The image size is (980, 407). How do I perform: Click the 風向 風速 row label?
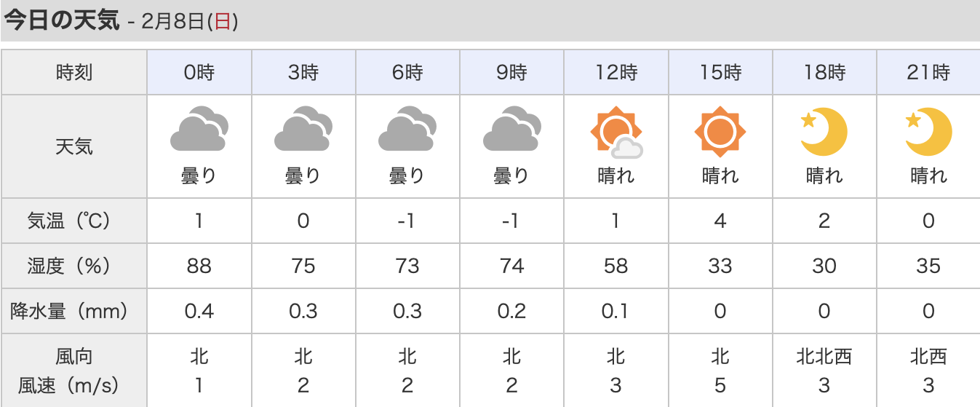[74, 371]
